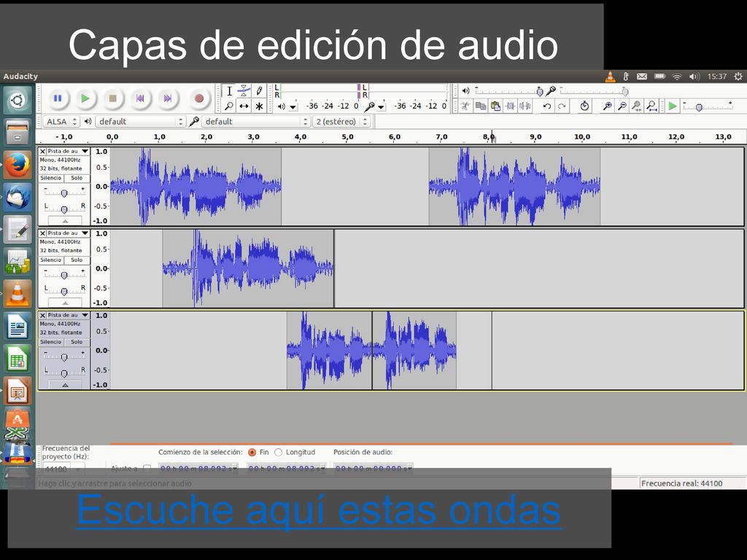
Task: Solo the third track
Action: pyautogui.click(x=77, y=342)
